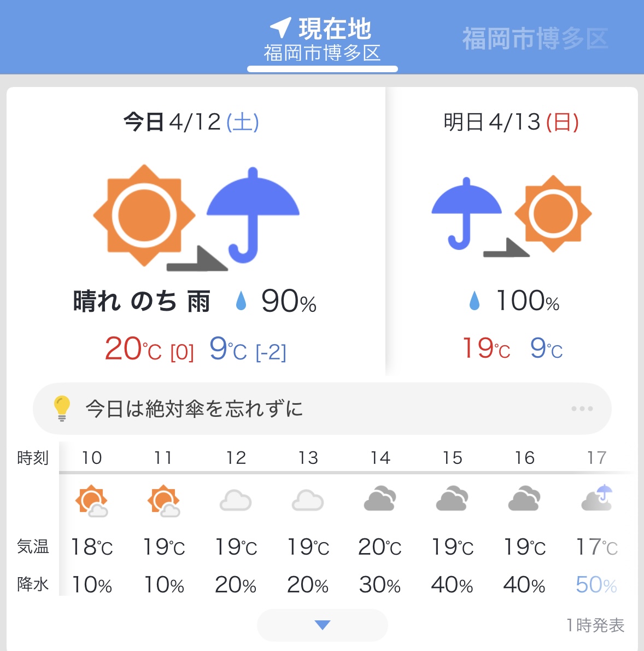Viewport: 644px width, 651px height.
Task: Tap the 10 o'clock partly sunny icon
Action: 91,501
